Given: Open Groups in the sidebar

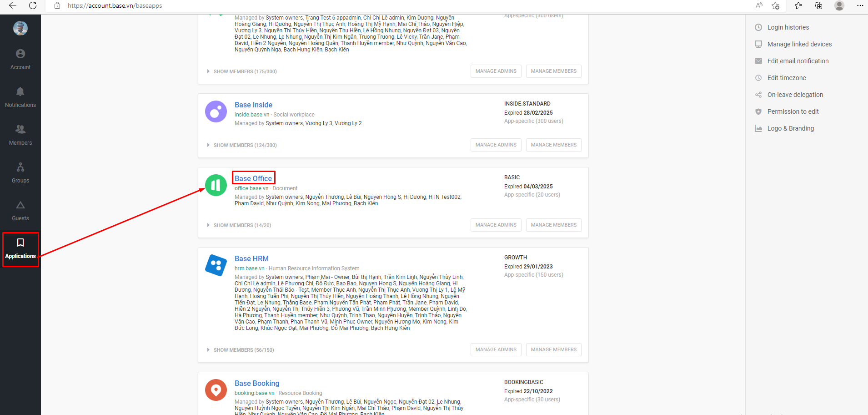Looking at the screenshot, I should click(20, 173).
